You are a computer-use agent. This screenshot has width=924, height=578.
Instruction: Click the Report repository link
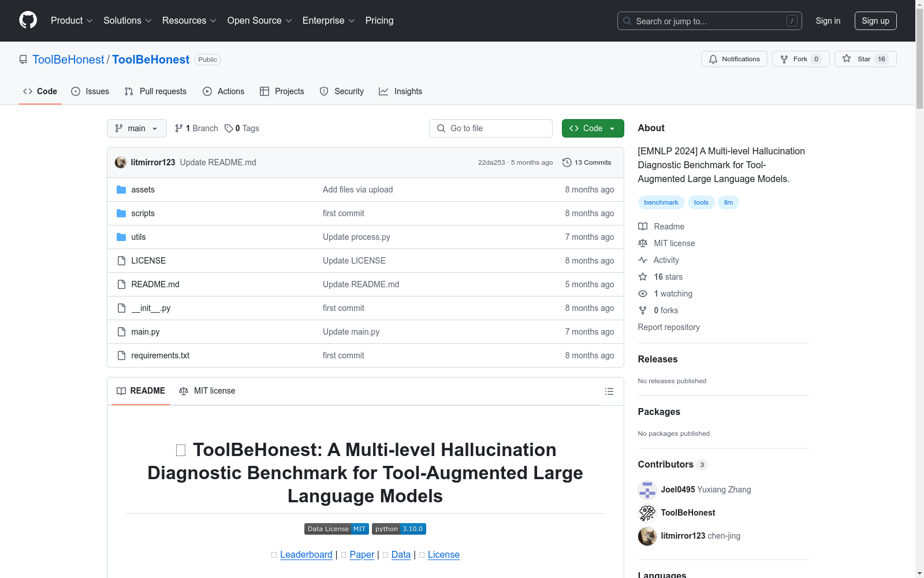(x=669, y=327)
